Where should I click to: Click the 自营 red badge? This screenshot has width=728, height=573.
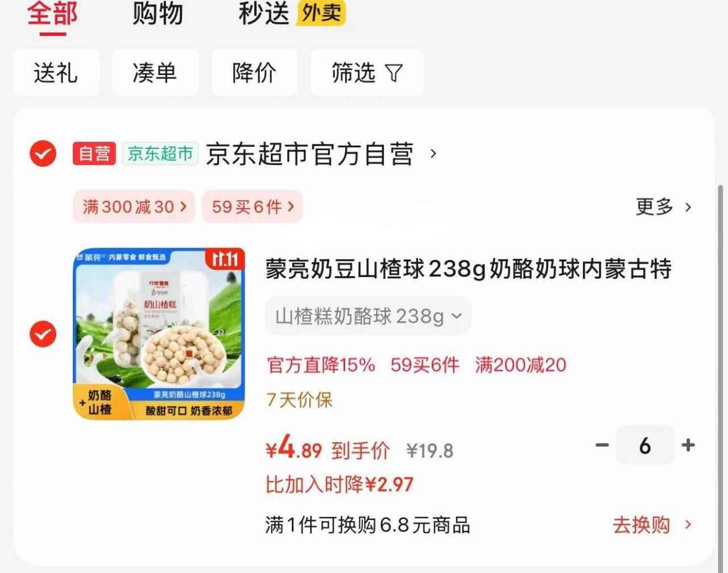click(x=94, y=154)
